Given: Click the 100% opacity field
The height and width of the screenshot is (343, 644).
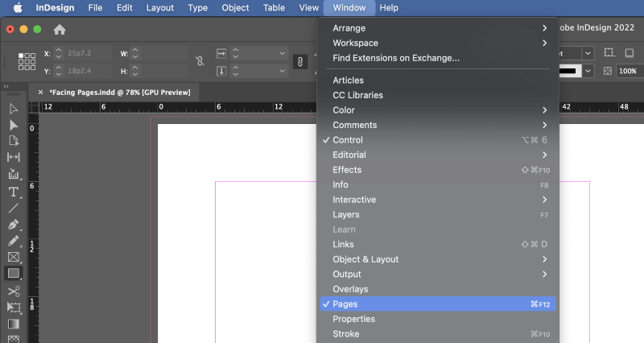Looking at the screenshot, I should 630,71.
